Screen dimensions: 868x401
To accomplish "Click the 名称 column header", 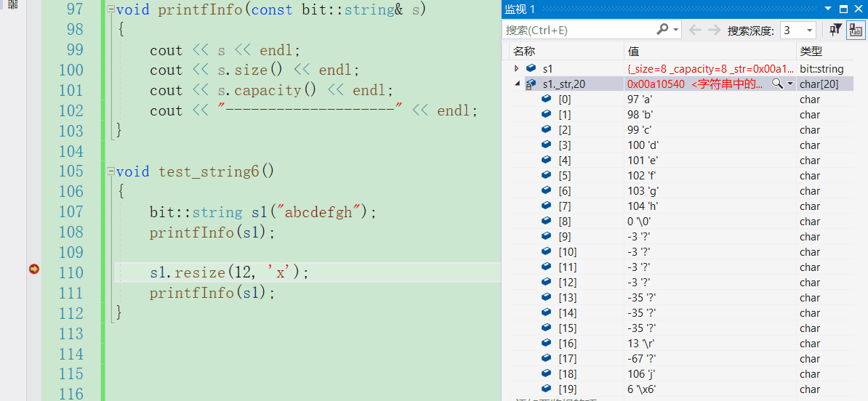I will point(524,52).
